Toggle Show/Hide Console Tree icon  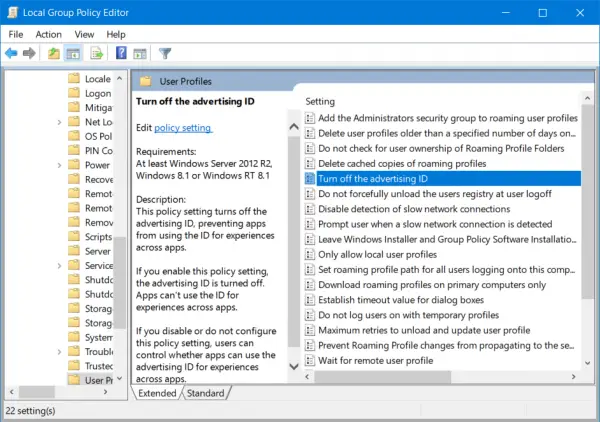click(x=73, y=53)
